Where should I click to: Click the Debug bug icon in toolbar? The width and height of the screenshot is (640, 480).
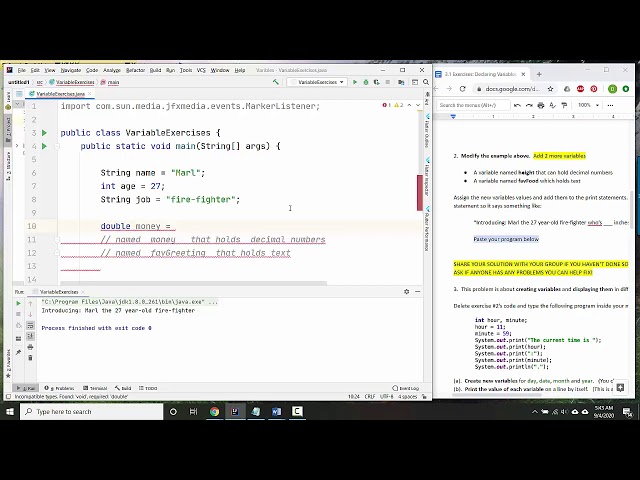[x=366, y=82]
